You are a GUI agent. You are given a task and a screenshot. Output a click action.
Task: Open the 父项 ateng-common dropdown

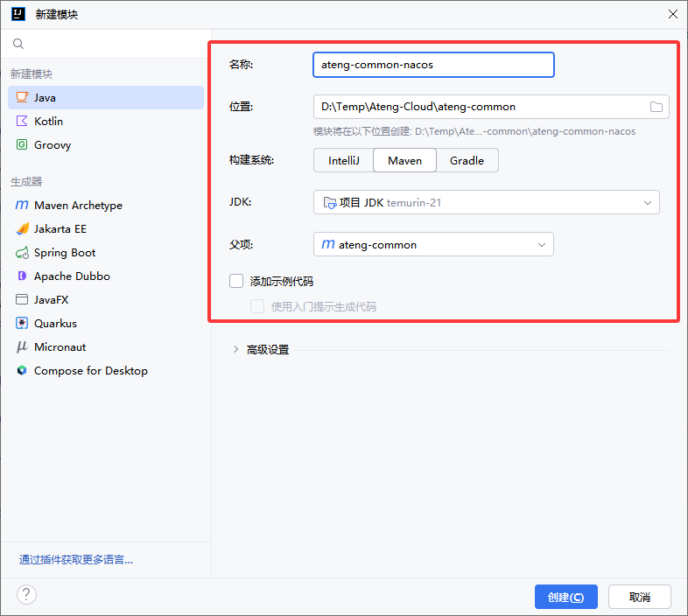[432, 245]
